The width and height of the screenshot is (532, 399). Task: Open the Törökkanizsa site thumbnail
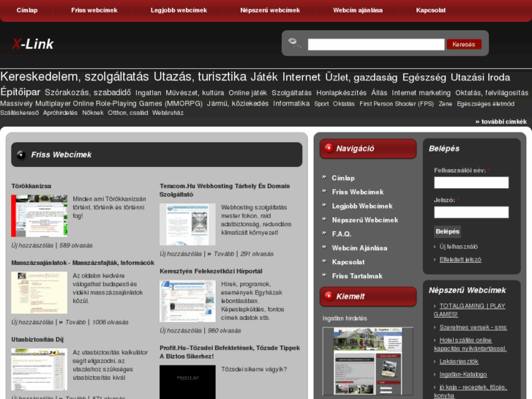[x=39, y=215]
